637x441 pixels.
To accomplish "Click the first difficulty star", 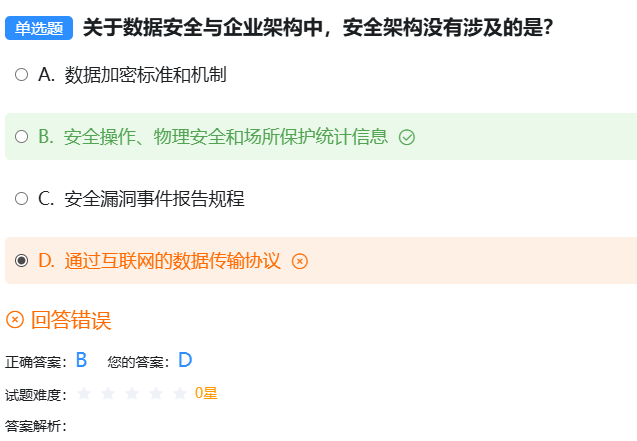I will [84, 394].
